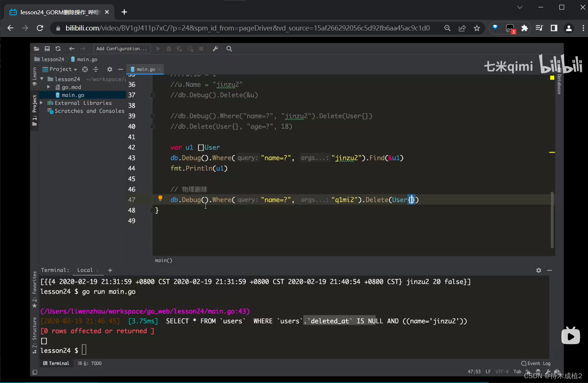This screenshot has width=588, height=383.
Task: Open Terminal panel gear settings
Action: coord(538,270)
